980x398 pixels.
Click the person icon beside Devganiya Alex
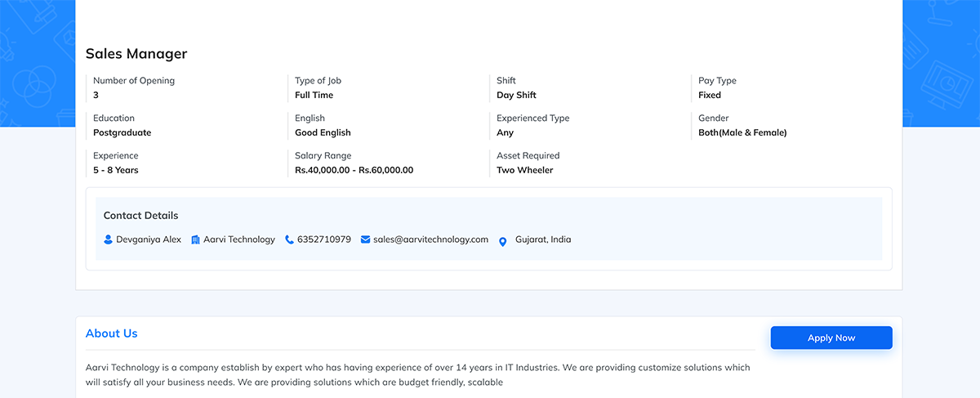point(109,240)
